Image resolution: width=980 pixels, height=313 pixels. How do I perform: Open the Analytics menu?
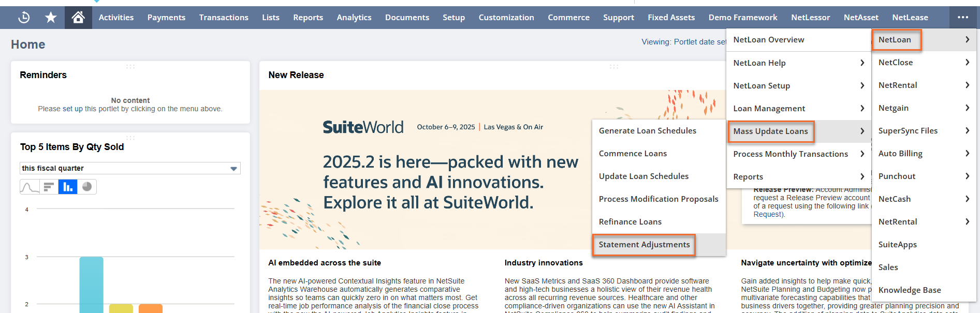[354, 18]
